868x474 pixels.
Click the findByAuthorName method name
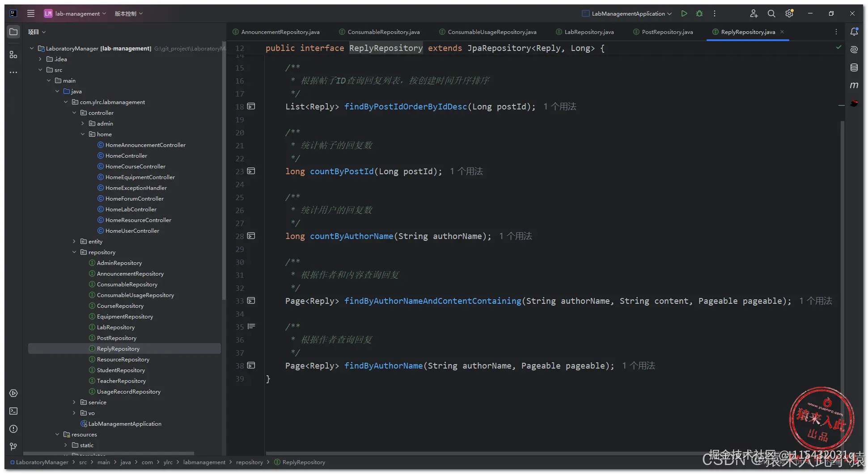[x=383, y=365]
